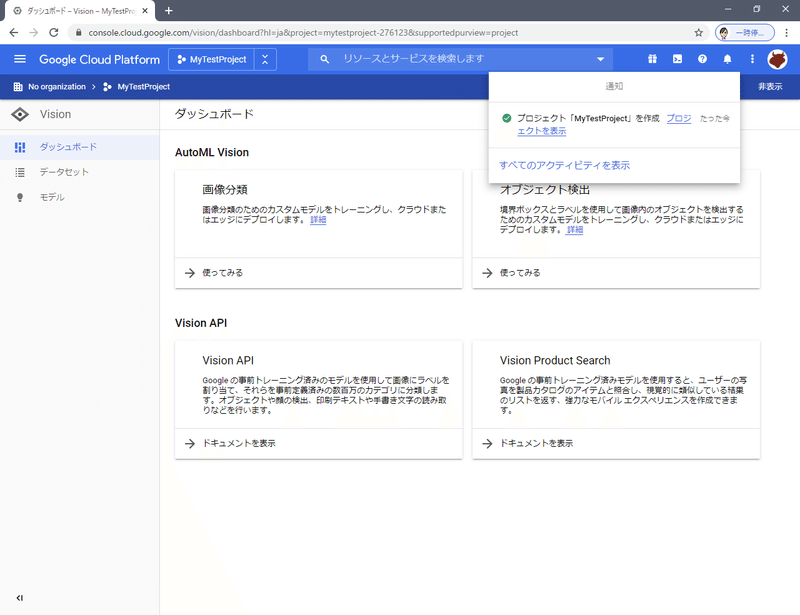The width and height of the screenshot is (800, 615).
Task: Click the Vision Product Search card title
Action: pos(555,360)
